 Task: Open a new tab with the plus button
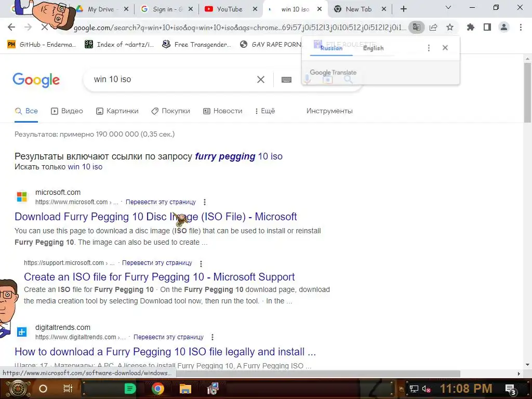[403, 9]
